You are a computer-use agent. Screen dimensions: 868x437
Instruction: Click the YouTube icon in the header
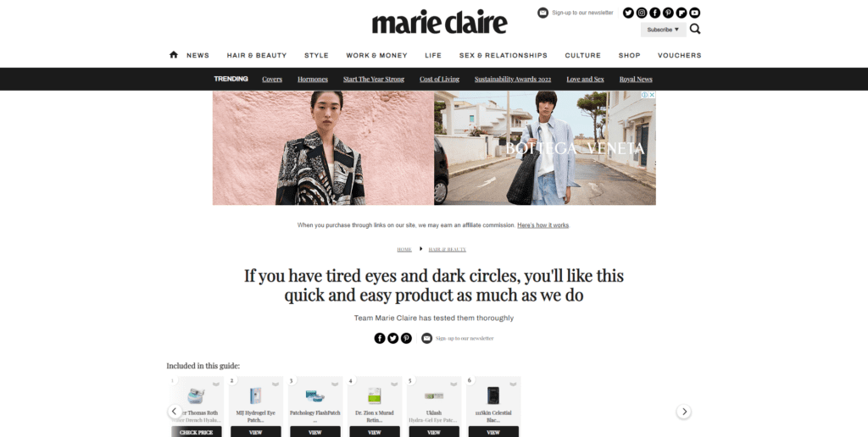695,13
